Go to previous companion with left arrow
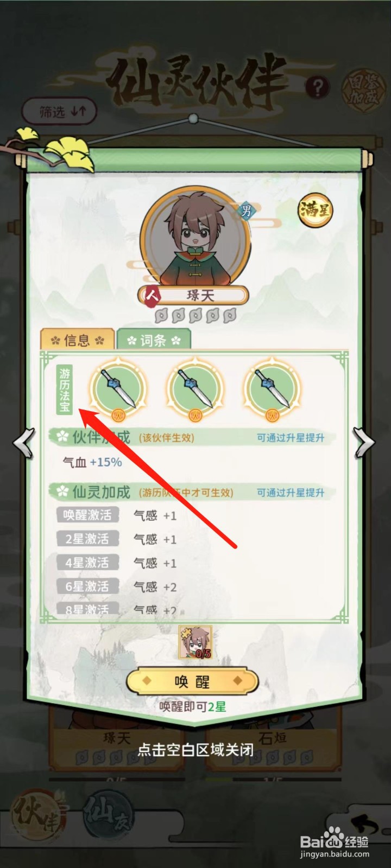This screenshot has height=868, width=391. pyautogui.click(x=24, y=443)
